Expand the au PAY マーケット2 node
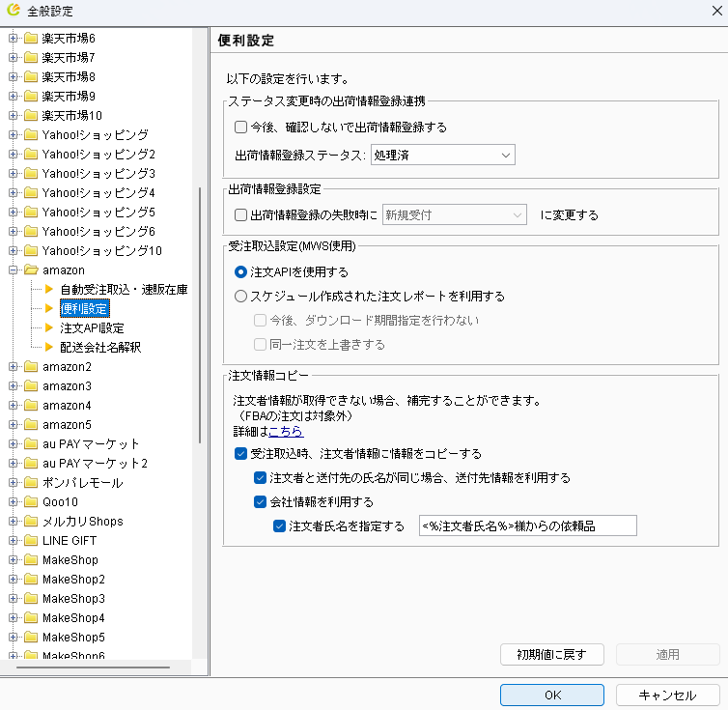Viewport: 728px width, 710px height. (13, 464)
